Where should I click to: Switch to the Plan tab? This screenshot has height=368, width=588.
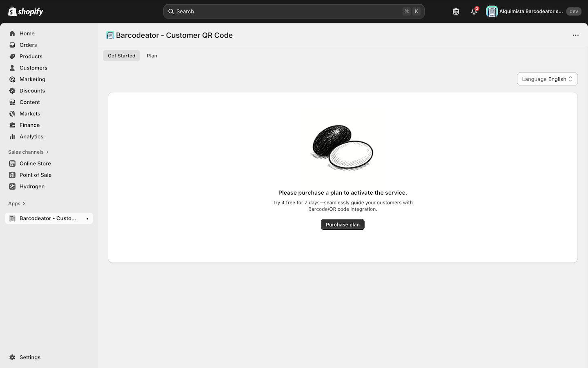point(152,56)
